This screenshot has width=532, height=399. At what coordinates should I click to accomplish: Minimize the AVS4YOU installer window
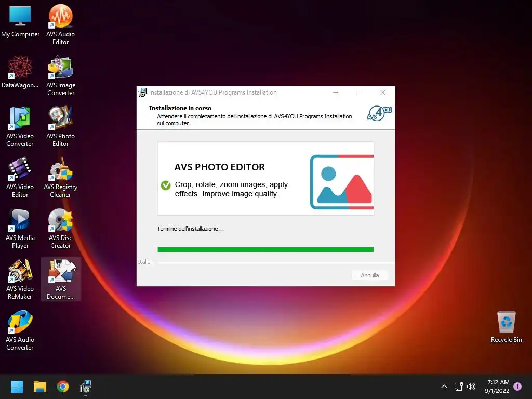click(336, 92)
